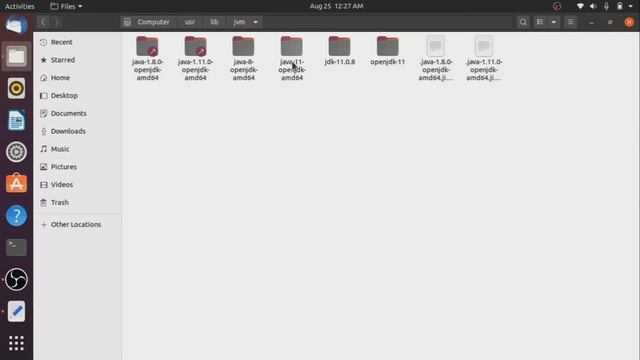This screenshot has height=360, width=640.
Task: Open Starred in the sidebar
Action: pos(78,60)
